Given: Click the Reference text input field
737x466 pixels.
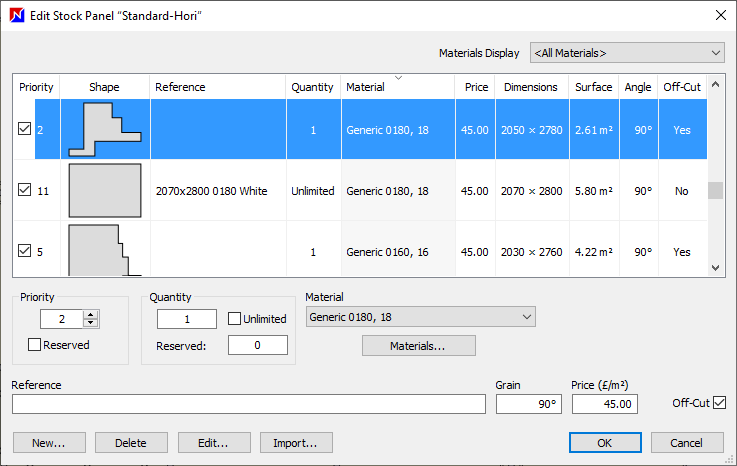Looking at the screenshot, I should coord(249,404).
